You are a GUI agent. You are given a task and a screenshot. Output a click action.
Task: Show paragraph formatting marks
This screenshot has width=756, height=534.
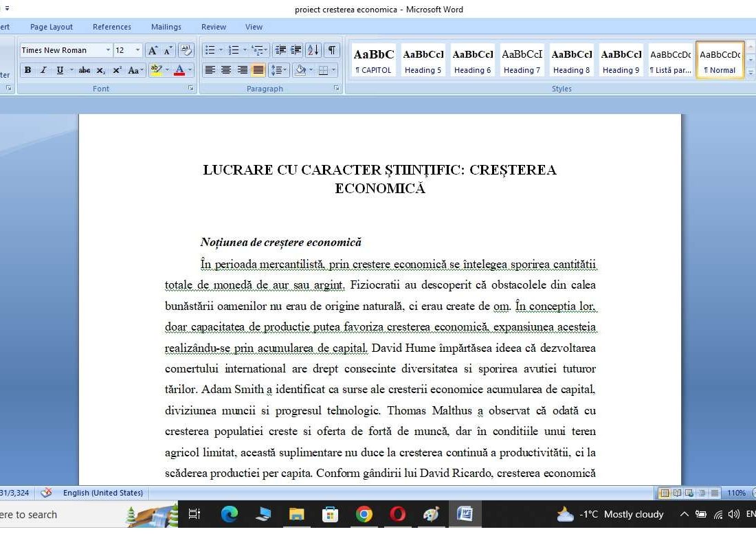click(331, 50)
